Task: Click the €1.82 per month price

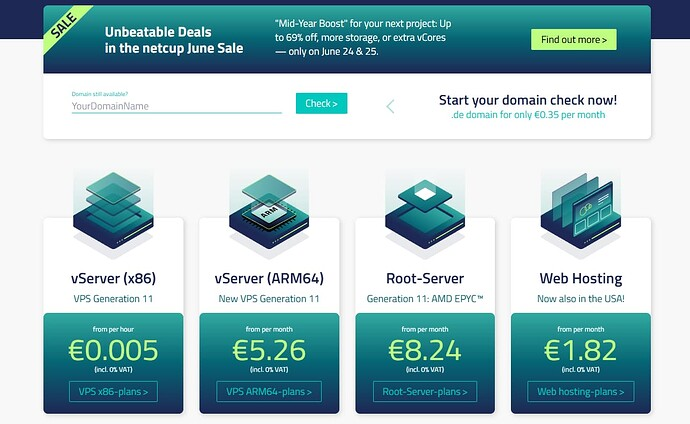Action: click(x=580, y=350)
